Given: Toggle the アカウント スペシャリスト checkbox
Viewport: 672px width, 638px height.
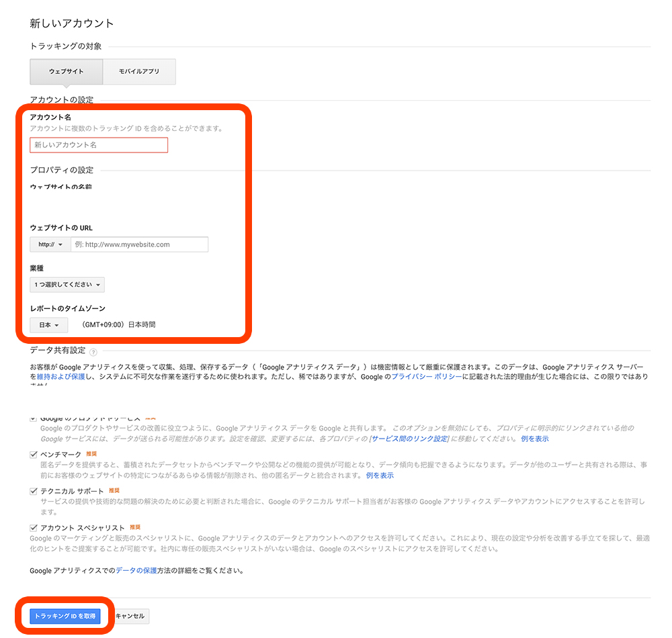Looking at the screenshot, I should tap(34, 528).
